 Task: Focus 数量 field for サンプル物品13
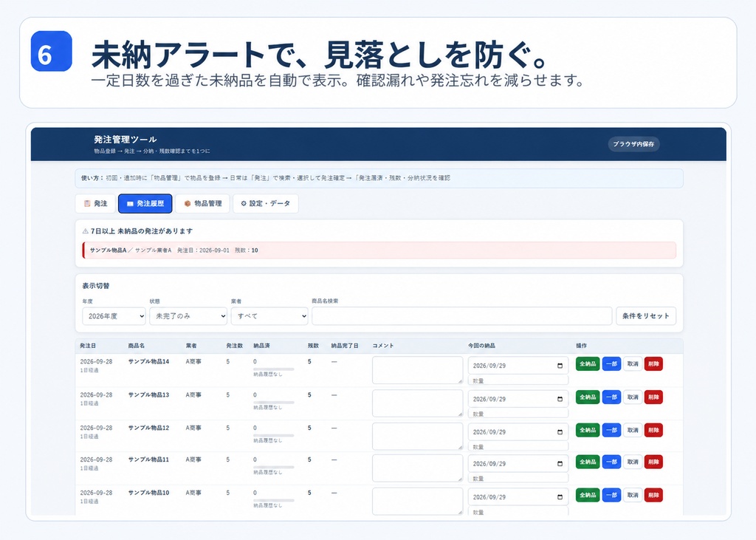[518, 414]
